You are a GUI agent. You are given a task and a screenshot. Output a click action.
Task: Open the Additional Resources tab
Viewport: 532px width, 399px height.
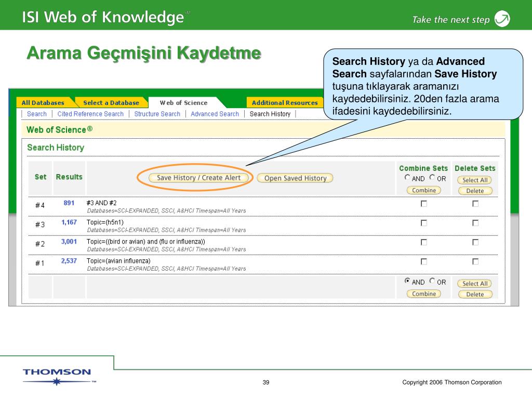click(x=285, y=102)
